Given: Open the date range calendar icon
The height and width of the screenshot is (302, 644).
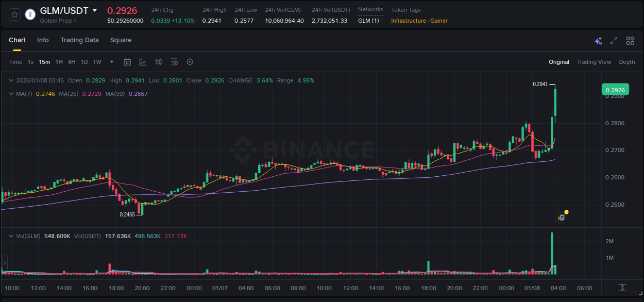Looking at the screenshot, I should click(x=127, y=62).
